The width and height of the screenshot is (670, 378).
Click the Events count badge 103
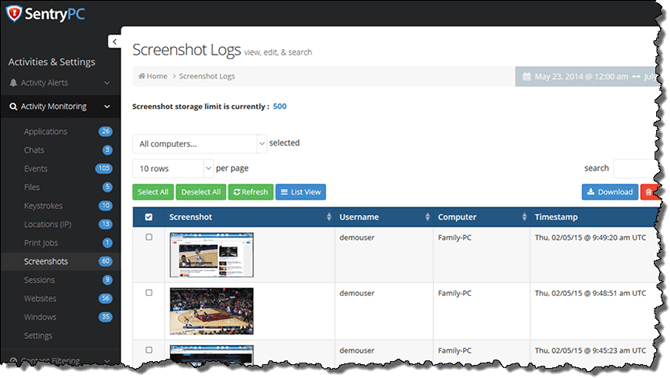coord(104,168)
